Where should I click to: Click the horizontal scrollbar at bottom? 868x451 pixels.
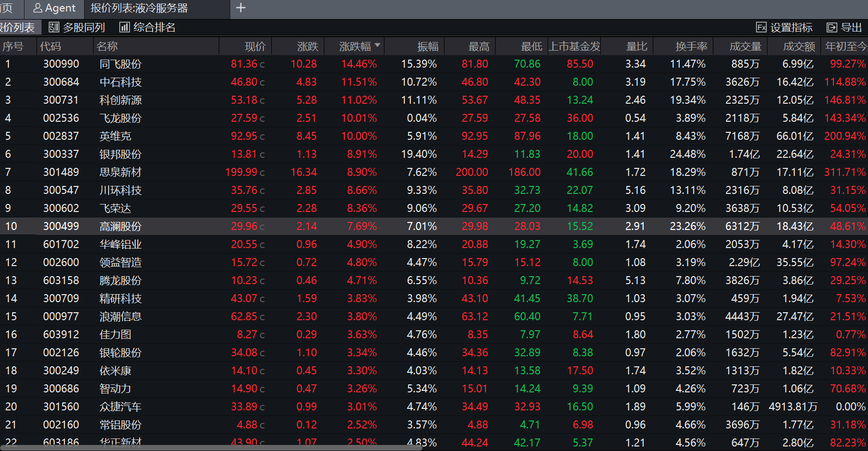[210, 447]
